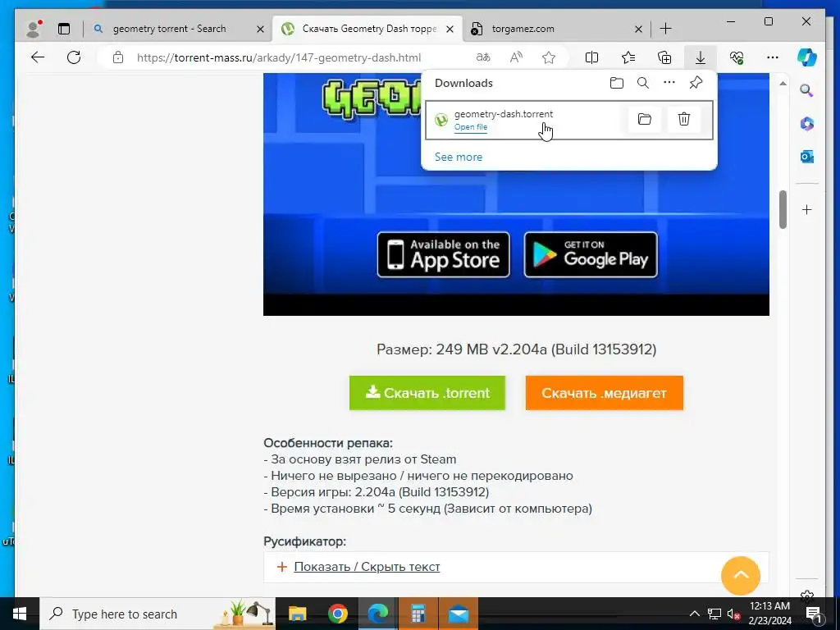Viewport: 840px width, 630px height.
Task: Open sidebar search icon
Action: click(806, 90)
